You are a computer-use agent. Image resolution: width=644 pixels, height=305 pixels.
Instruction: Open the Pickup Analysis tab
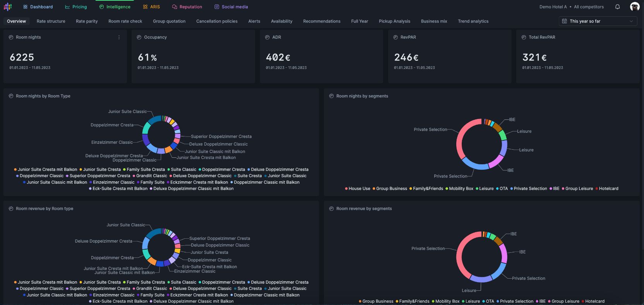pyautogui.click(x=394, y=21)
